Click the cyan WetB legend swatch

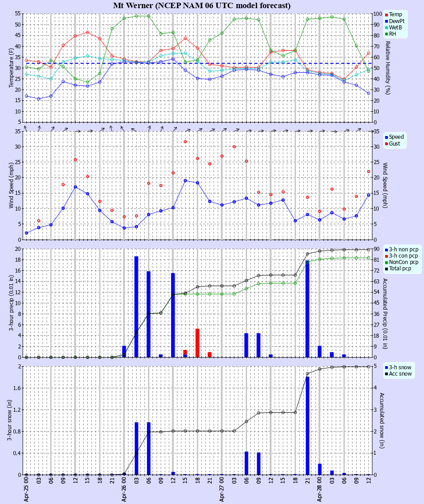386,27
